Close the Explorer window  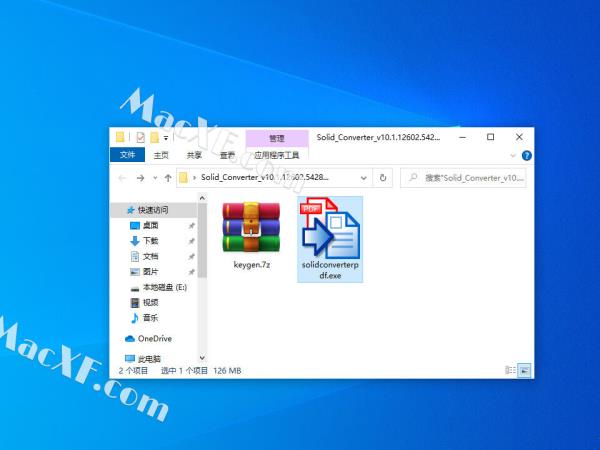tap(519, 137)
